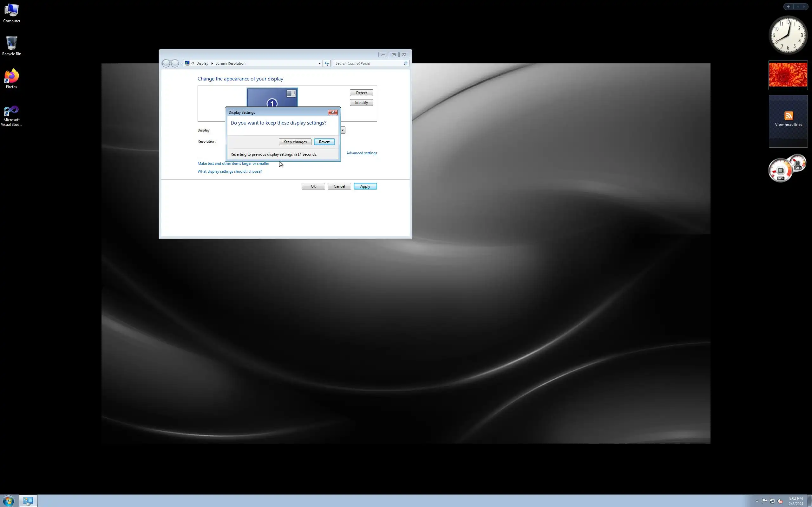Click the muted volume tray icon

780,501
